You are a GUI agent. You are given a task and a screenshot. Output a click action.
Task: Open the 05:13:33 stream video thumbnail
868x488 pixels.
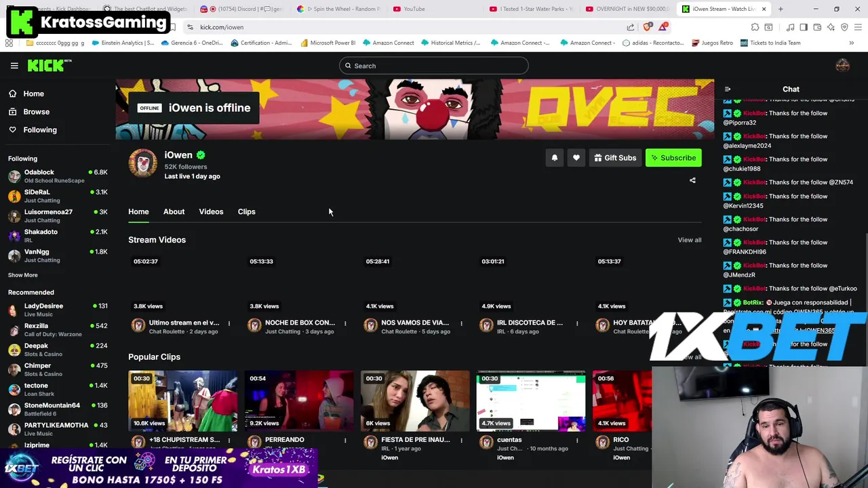click(x=299, y=283)
